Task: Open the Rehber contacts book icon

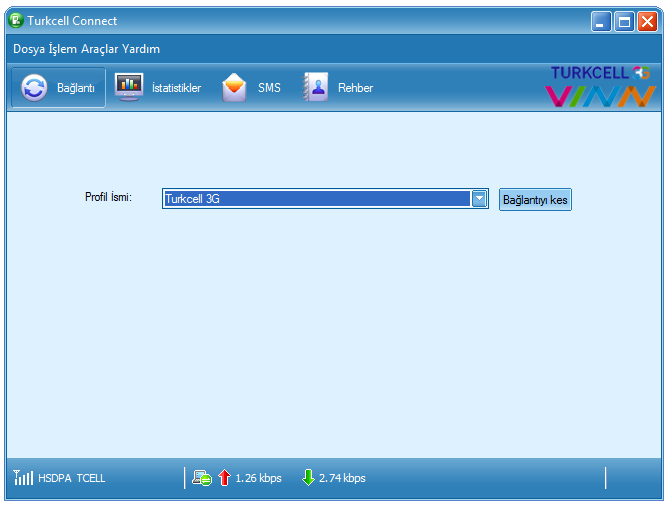Action: [x=315, y=87]
